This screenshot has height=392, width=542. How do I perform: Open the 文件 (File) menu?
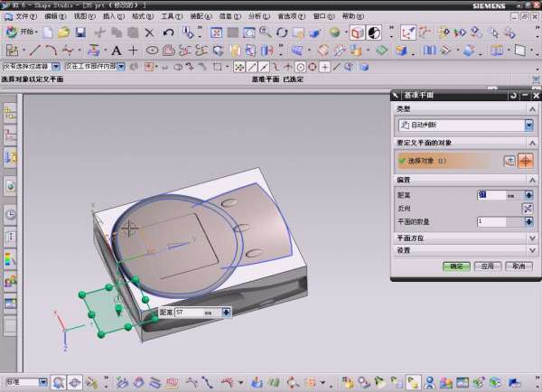coord(25,16)
